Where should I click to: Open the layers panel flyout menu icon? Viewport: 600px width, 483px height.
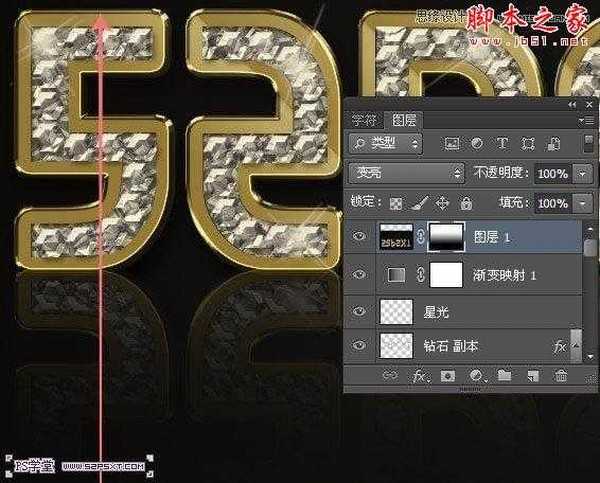pyautogui.click(x=587, y=121)
